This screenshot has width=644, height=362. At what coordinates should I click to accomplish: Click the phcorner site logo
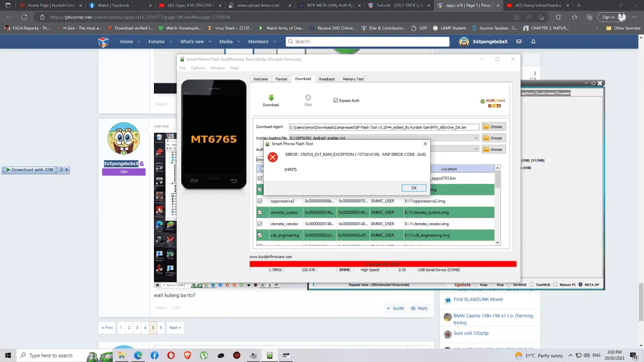coord(103,42)
